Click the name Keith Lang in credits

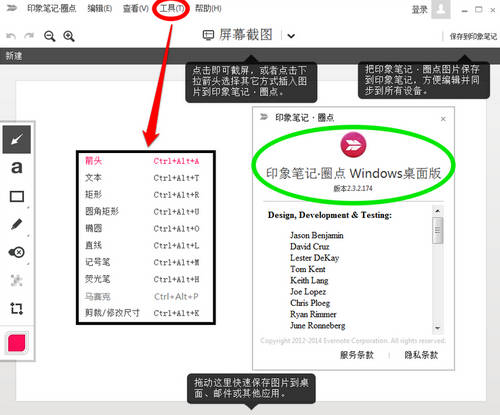pyautogui.click(x=309, y=280)
